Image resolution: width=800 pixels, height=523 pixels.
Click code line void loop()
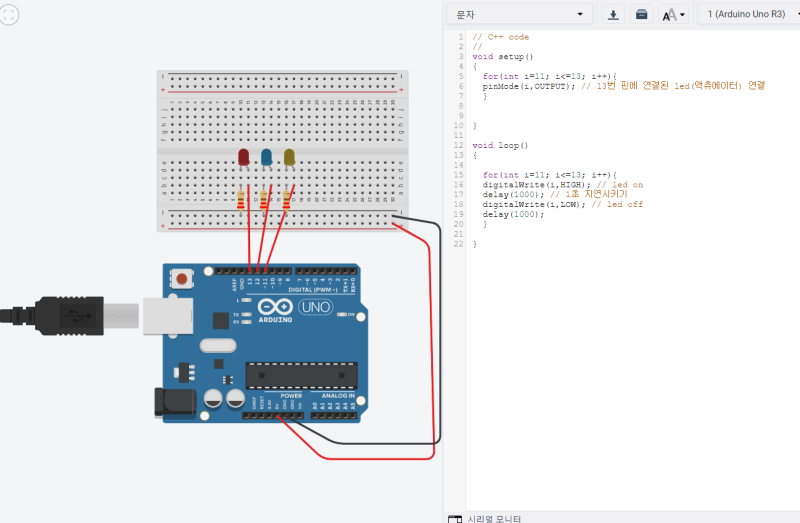500,145
